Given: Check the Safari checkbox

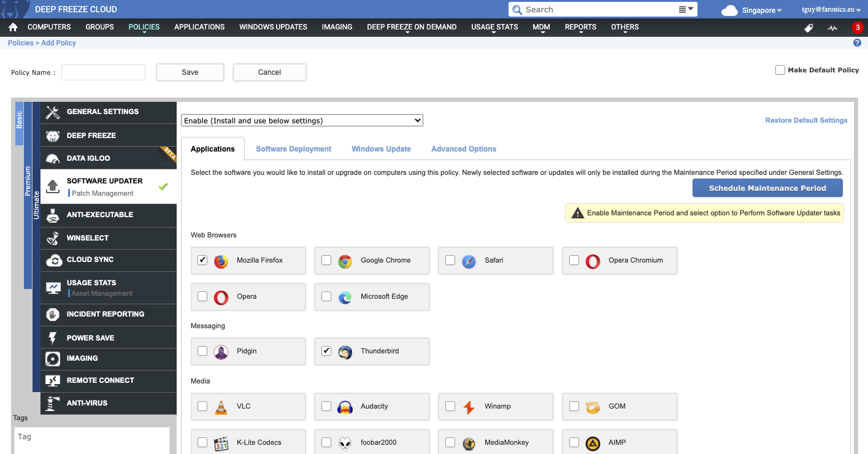Looking at the screenshot, I should tap(450, 260).
